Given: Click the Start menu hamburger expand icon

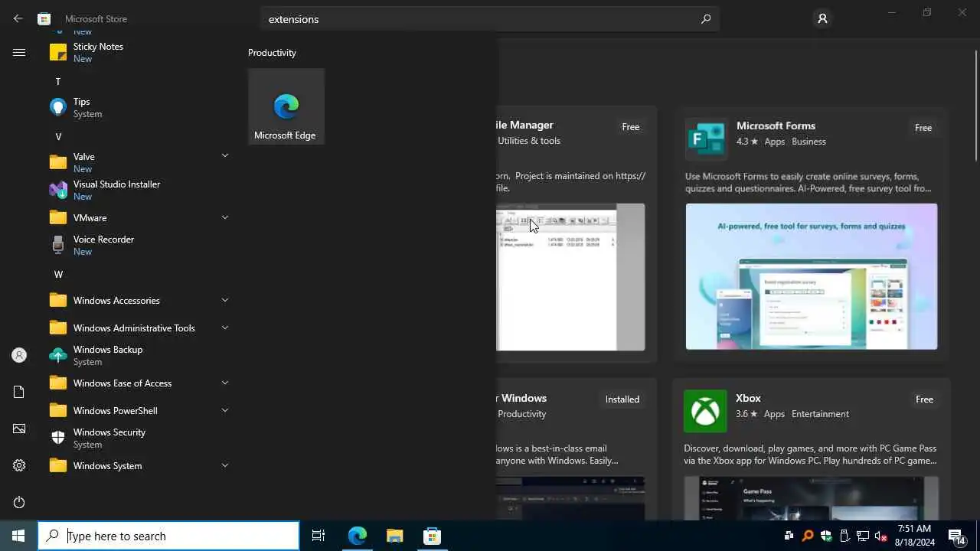Looking at the screenshot, I should (x=19, y=52).
